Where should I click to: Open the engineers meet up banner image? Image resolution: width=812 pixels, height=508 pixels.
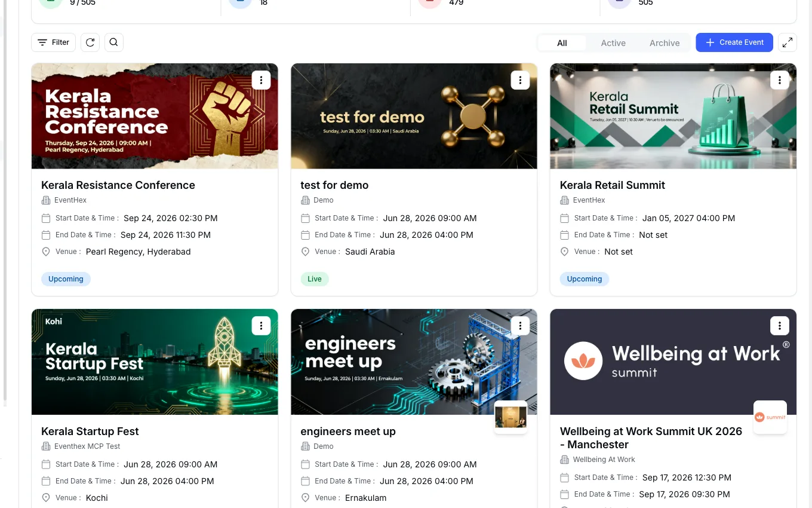point(414,362)
